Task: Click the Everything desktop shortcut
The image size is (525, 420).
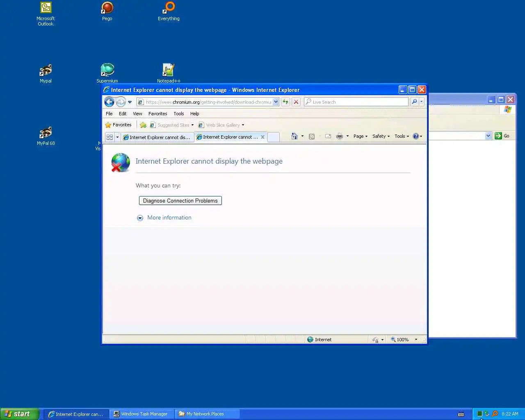Action: [x=169, y=11]
